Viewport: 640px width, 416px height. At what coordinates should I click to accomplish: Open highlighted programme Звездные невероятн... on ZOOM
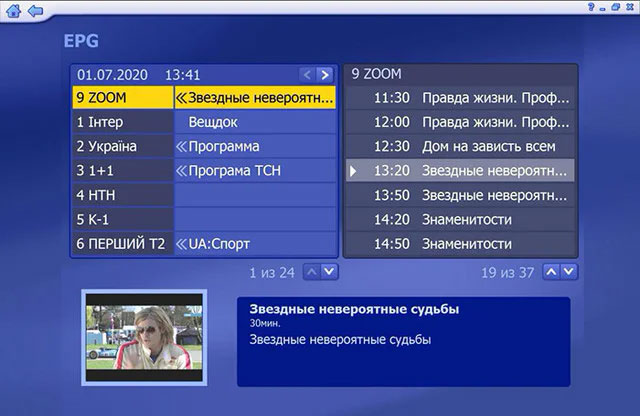[x=255, y=98]
